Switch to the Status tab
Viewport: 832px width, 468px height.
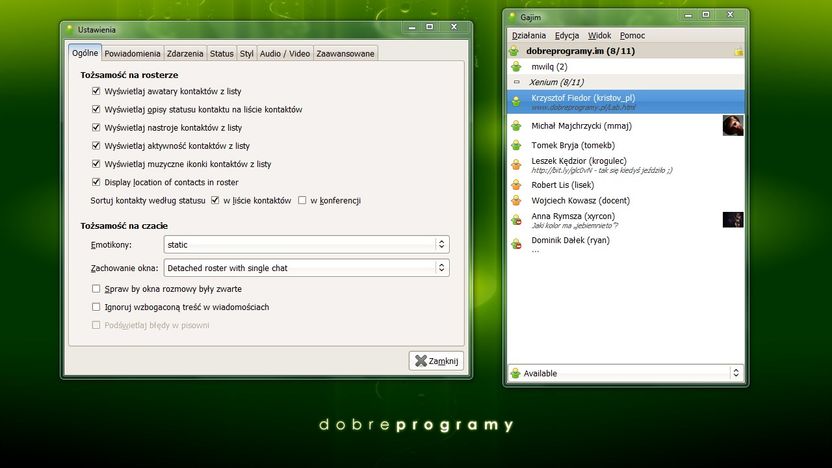[x=221, y=54]
